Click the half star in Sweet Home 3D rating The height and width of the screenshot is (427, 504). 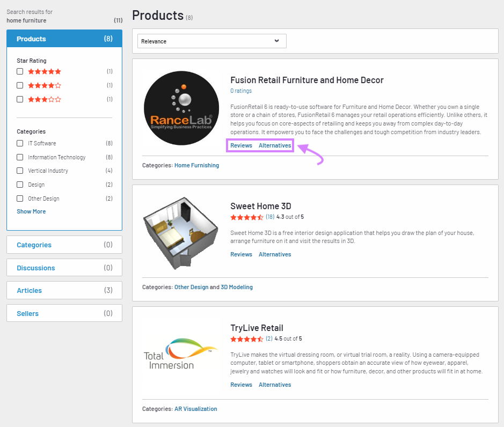[x=260, y=217]
